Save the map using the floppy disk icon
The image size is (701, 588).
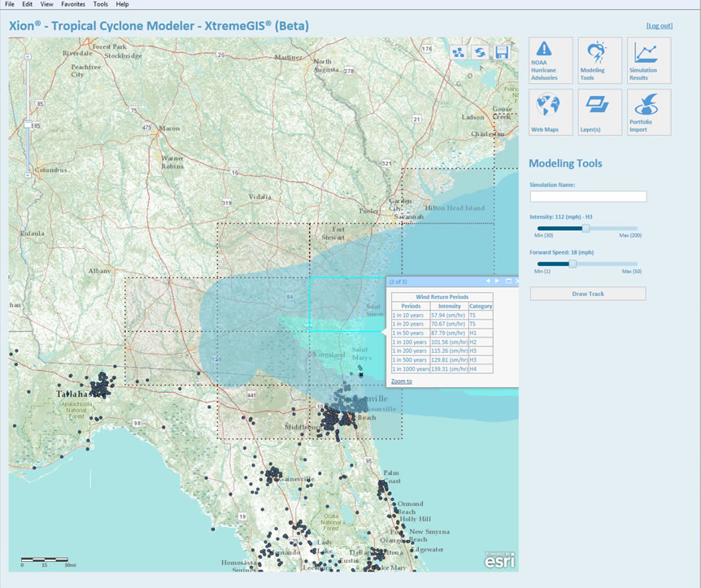pos(501,51)
